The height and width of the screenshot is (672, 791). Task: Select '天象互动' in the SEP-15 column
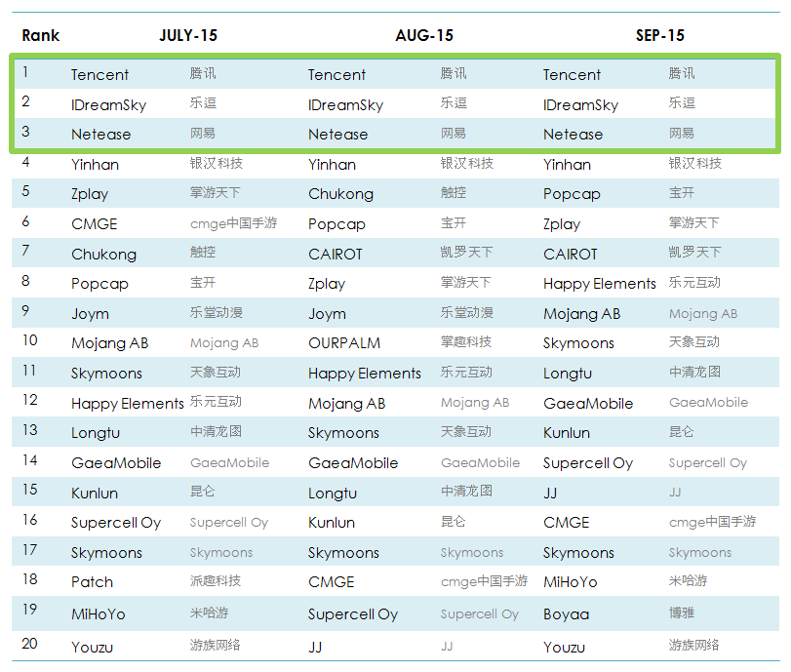[694, 342]
